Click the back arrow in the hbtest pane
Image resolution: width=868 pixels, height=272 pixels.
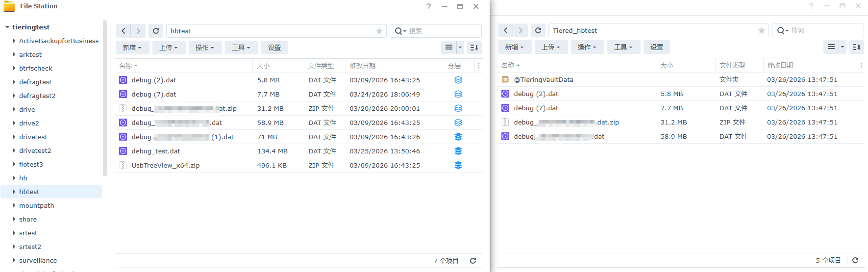pos(124,31)
